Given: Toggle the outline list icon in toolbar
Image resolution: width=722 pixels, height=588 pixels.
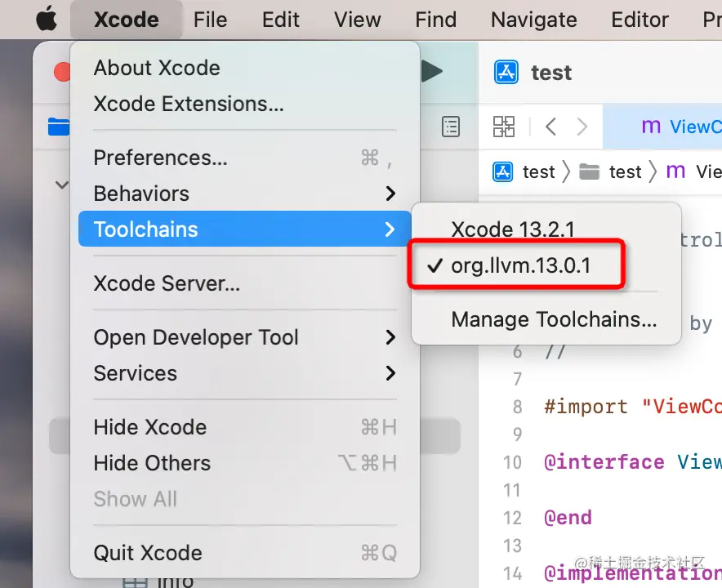Looking at the screenshot, I should click(450, 127).
